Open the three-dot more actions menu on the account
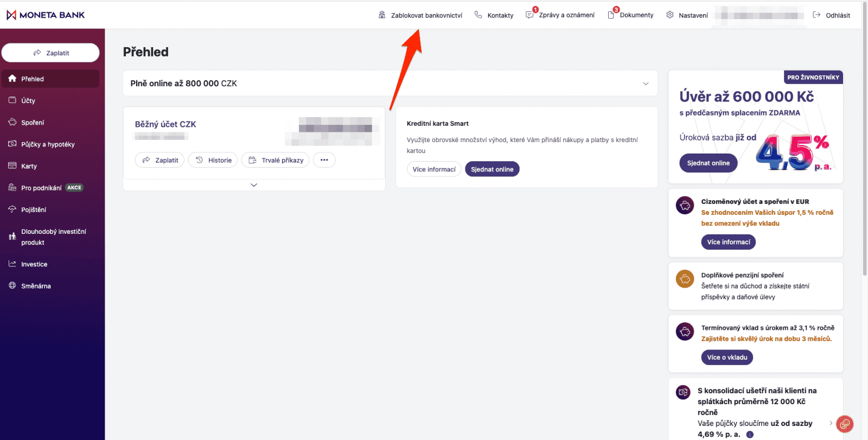This screenshot has width=868, height=440. pyautogui.click(x=324, y=160)
